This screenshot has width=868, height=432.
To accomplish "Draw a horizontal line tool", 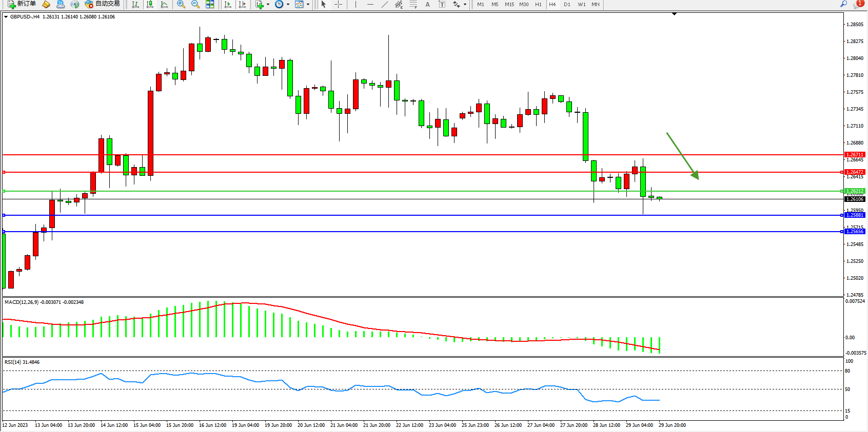I will [370, 4].
